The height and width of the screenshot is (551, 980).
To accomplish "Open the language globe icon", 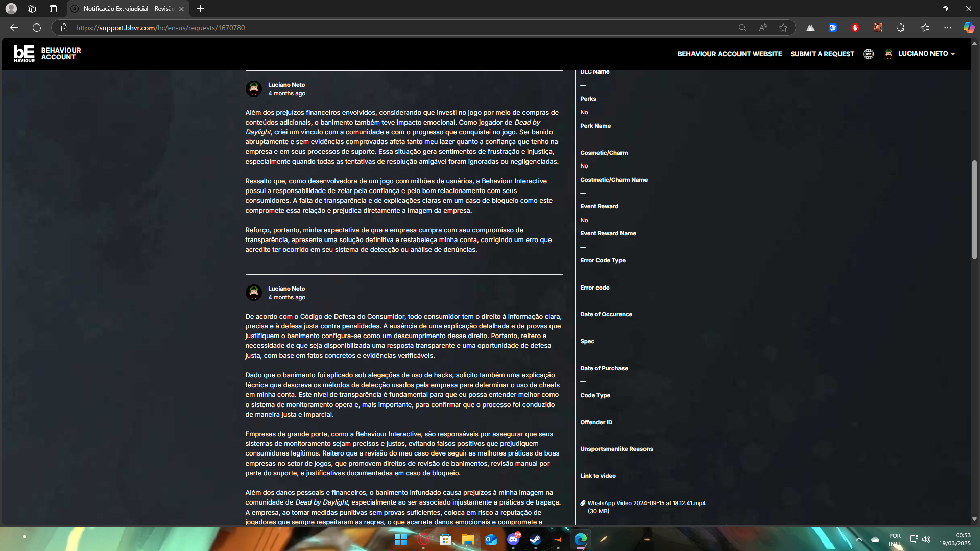I will tap(868, 54).
